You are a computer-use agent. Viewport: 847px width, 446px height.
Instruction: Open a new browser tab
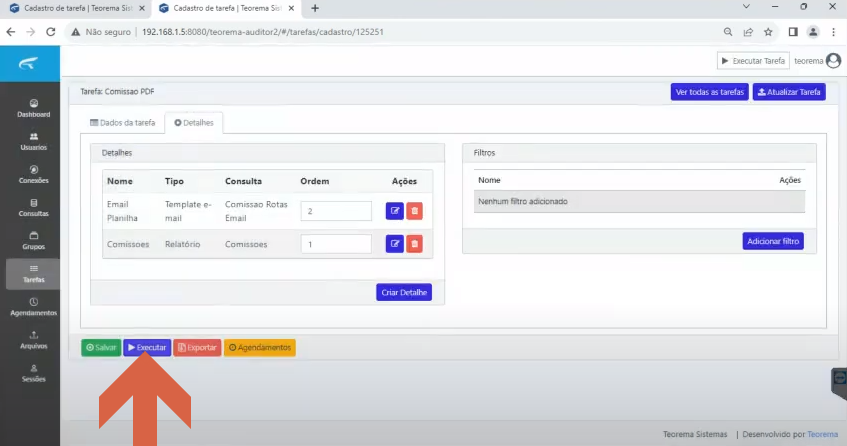pyautogui.click(x=315, y=8)
